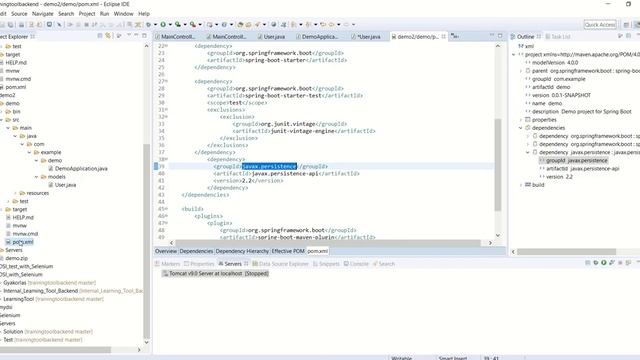Select User.java under models package
Viewport: 640px width, 360px height.
[x=62, y=185]
